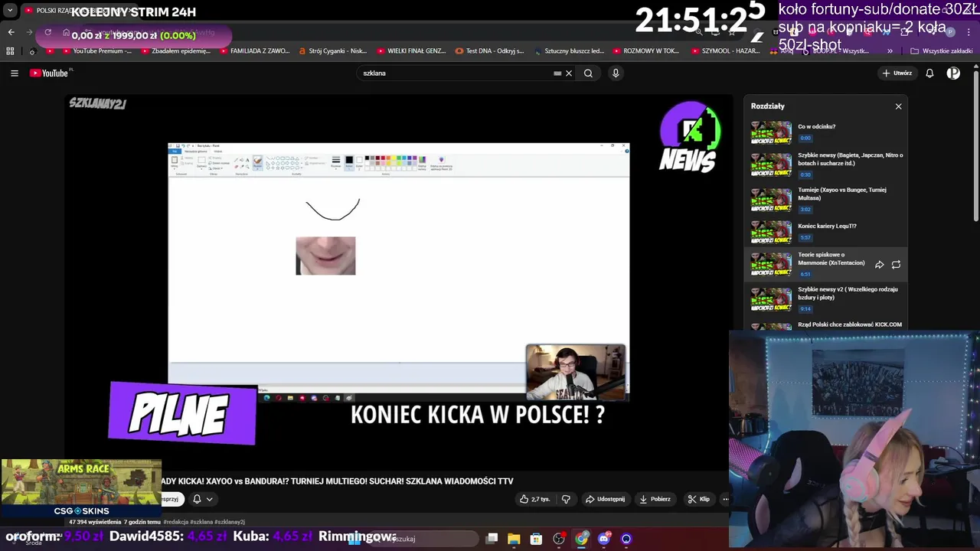
Task: Click the 9:14 chapter timestamp
Action: [805, 308]
